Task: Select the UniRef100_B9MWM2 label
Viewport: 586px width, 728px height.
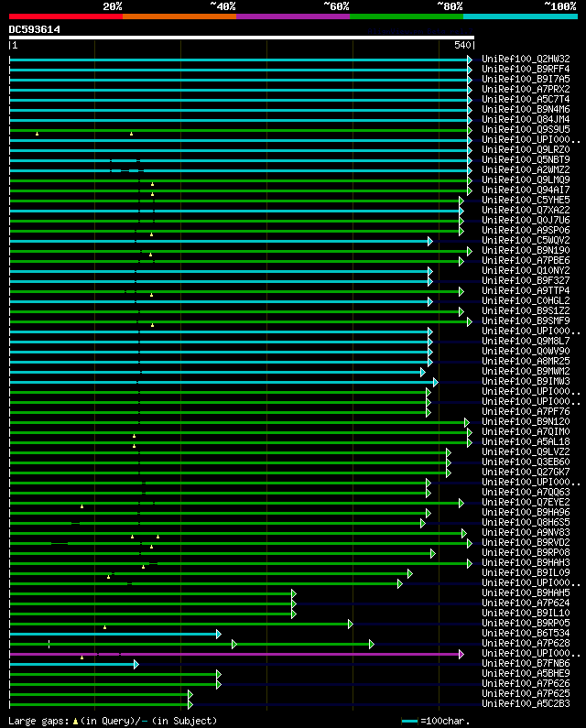Action: pos(526,371)
